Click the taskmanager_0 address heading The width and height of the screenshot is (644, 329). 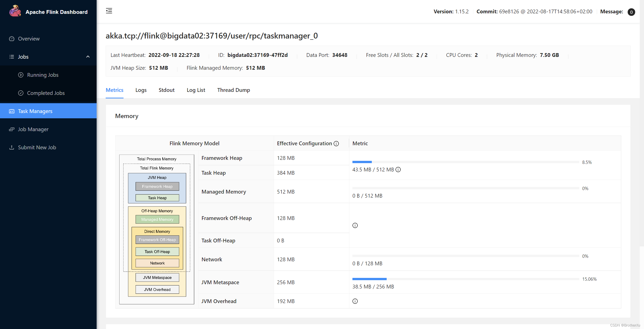pyautogui.click(x=212, y=35)
